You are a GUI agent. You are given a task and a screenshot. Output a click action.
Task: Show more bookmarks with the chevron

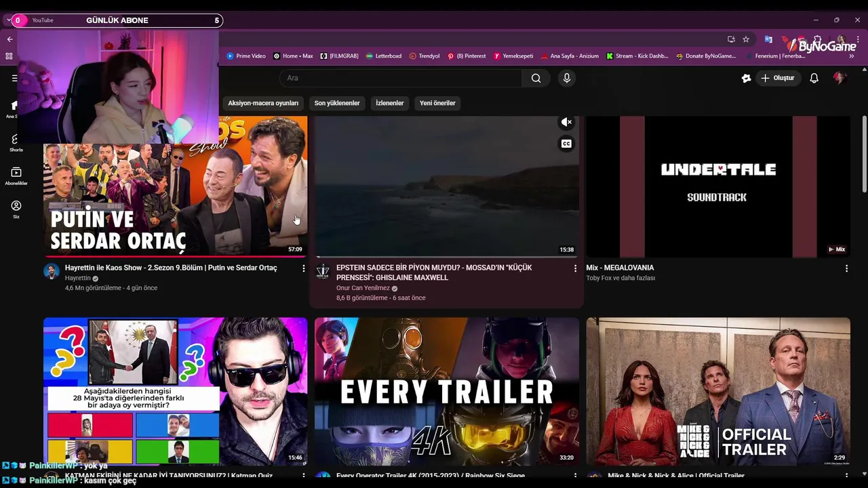(x=852, y=56)
